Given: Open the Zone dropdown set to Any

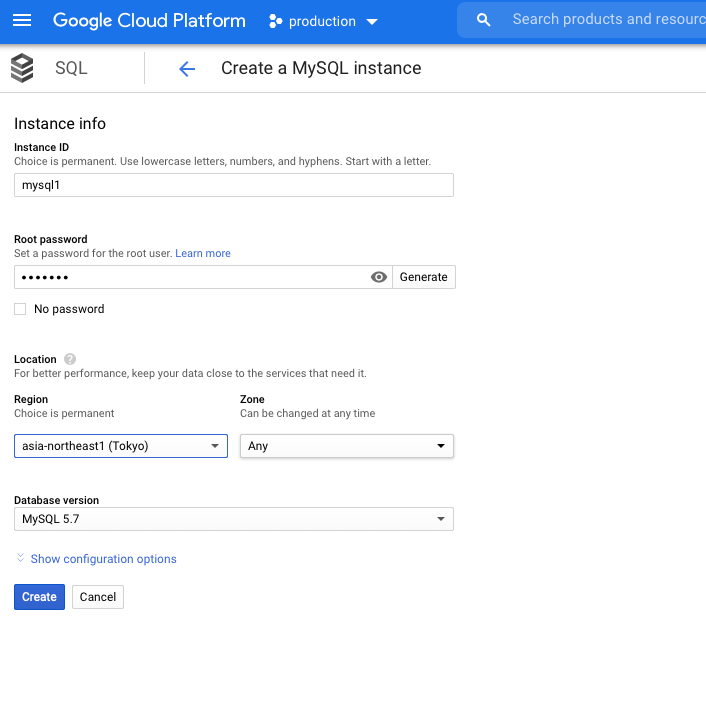Looking at the screenshot, I should click(x=346, y=446).
